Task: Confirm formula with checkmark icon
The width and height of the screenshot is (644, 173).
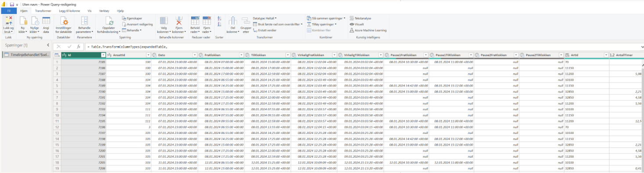Action: pos(69,46)
